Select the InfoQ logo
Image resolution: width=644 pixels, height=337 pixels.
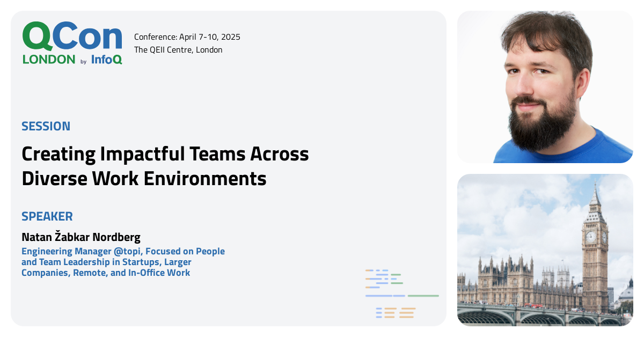(x=106, y=60)
